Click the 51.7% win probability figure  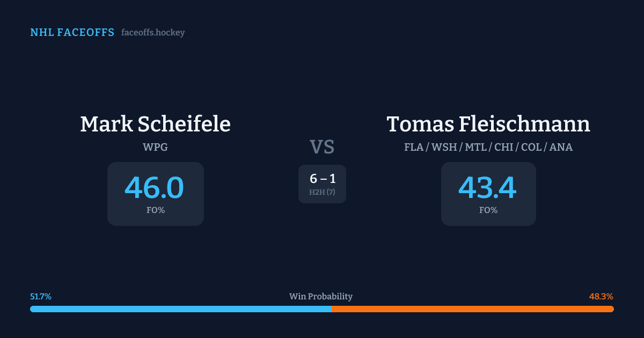pyautogui.click(x=41, y=297)
